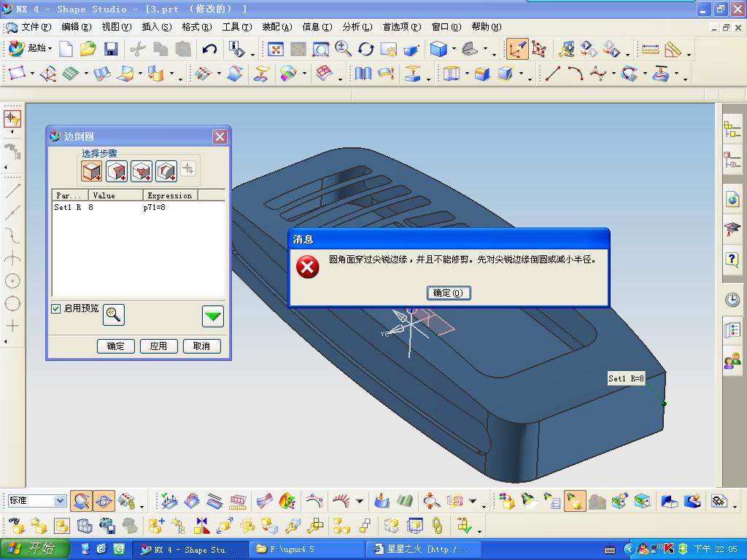Click the Value column header
Screen dimensions: 747x560
point(116,195)
